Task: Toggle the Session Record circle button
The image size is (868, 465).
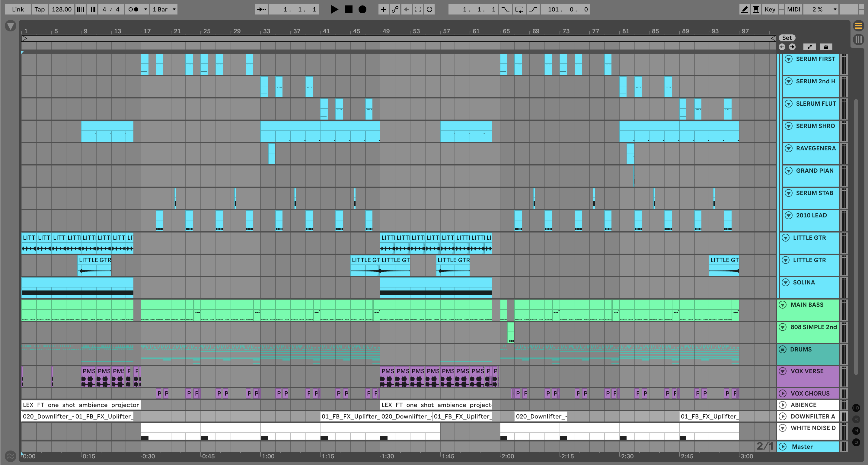Action: point(429,9)
